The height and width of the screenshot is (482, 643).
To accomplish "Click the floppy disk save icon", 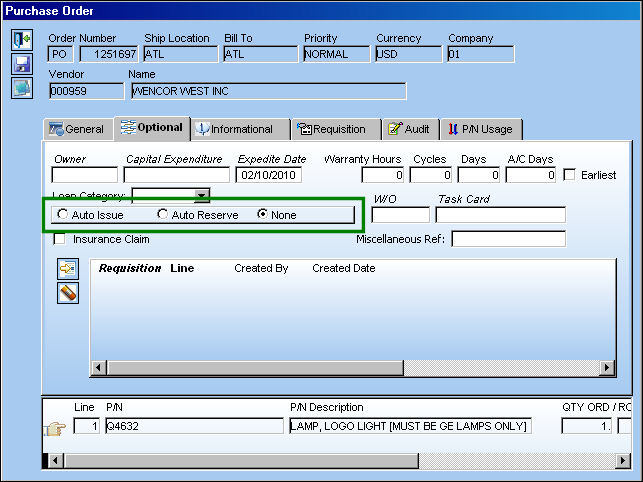I will 22,64.
